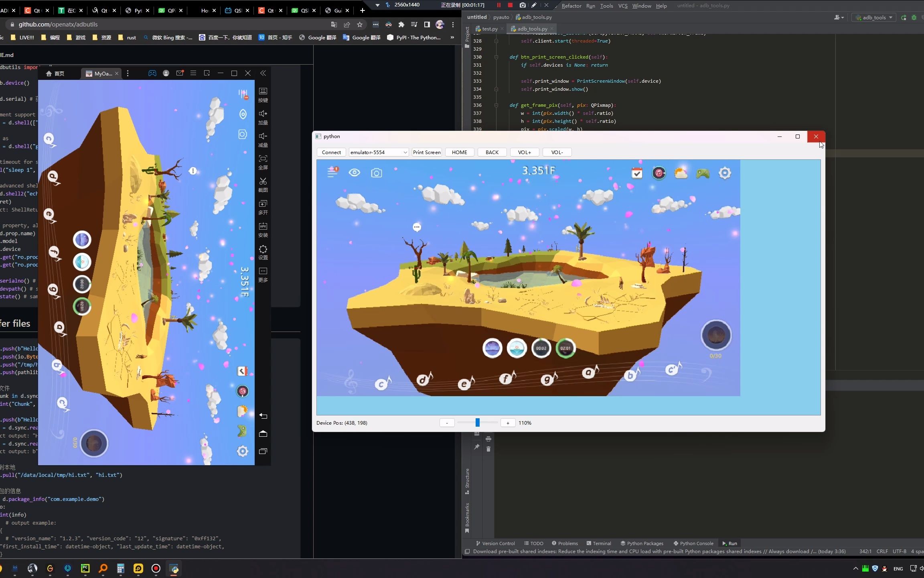The image size is (924, 578).
Task: Click the PyCharm debug bug icon
Action: point(914,17)
